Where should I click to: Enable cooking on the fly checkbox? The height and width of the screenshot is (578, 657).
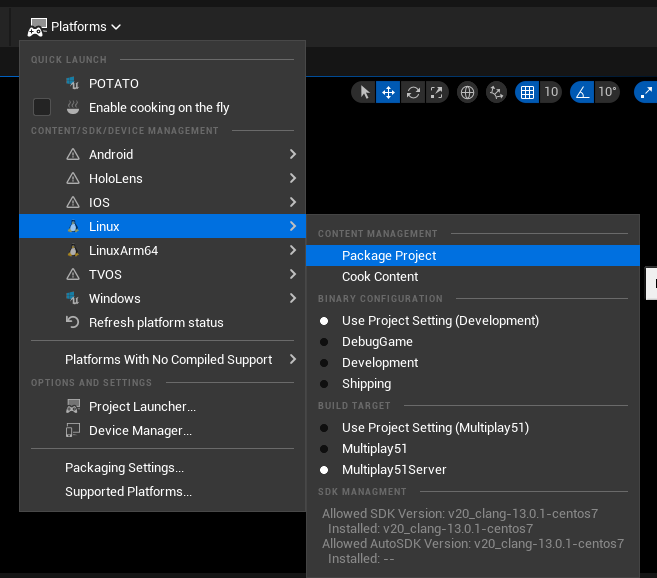pyautogui.click(x=42, y=107)
